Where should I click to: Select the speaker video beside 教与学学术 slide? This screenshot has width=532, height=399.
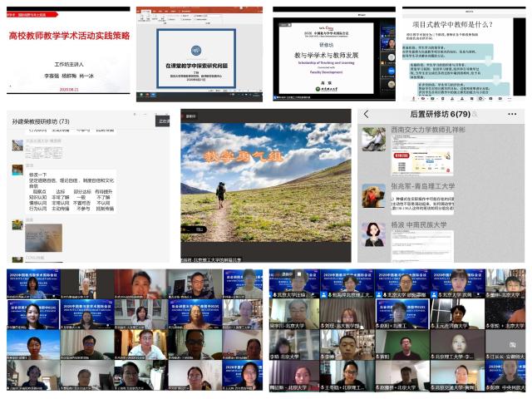[387, 40]
